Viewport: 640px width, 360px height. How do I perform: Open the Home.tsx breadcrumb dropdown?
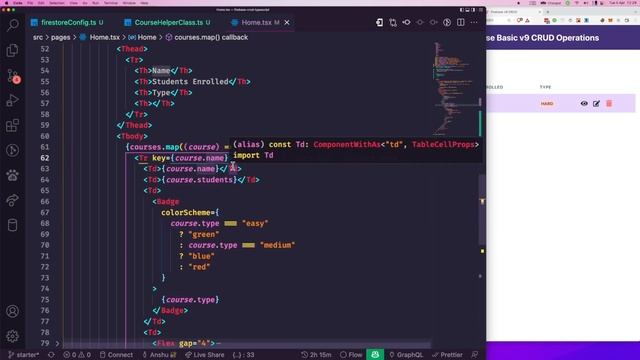pyautogui.click(x=100, y=37)
